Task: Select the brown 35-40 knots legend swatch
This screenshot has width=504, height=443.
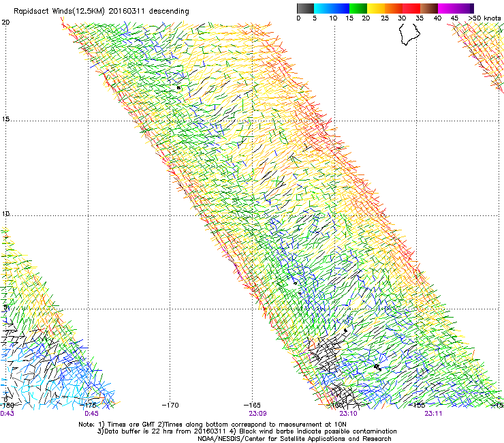Action: [x=429, y=8]
